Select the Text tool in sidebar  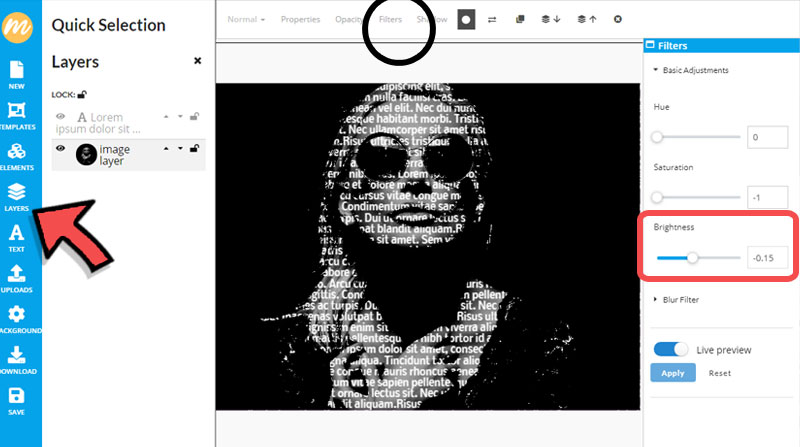(16, 238)
